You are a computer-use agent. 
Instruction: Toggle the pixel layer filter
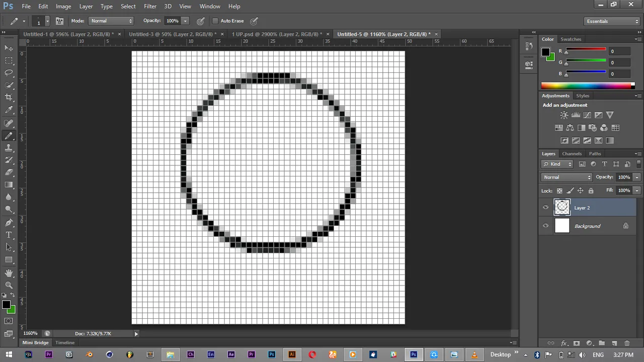pyautogui.click(x=582, y=164)
